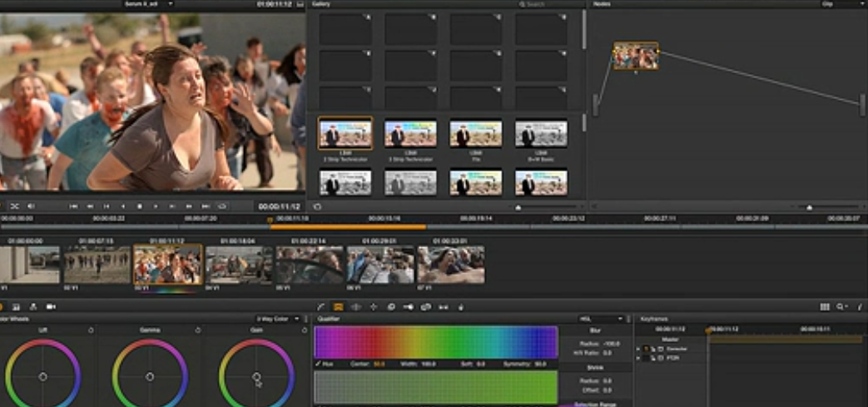
Task: Click the Hue Soft value field
Action: tap(480, 365)
